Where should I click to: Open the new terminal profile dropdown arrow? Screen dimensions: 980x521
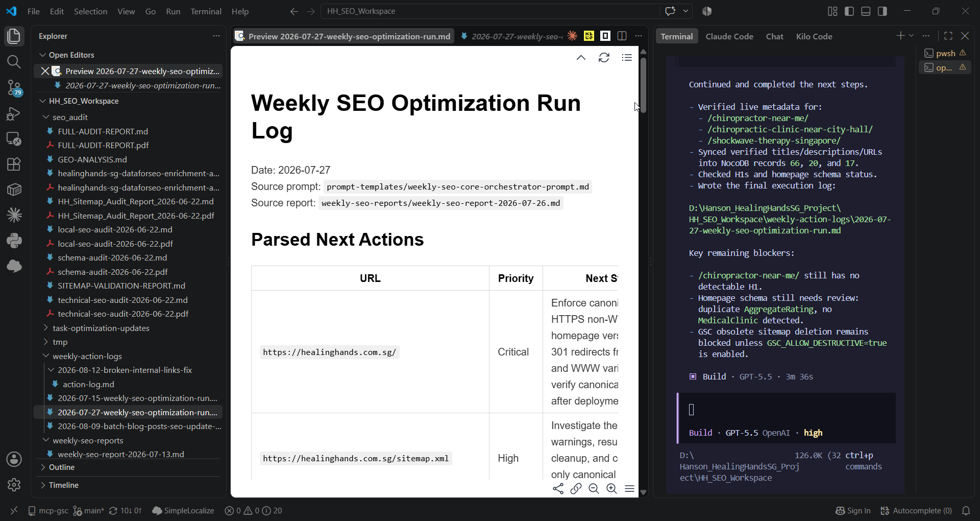point(911,36)
